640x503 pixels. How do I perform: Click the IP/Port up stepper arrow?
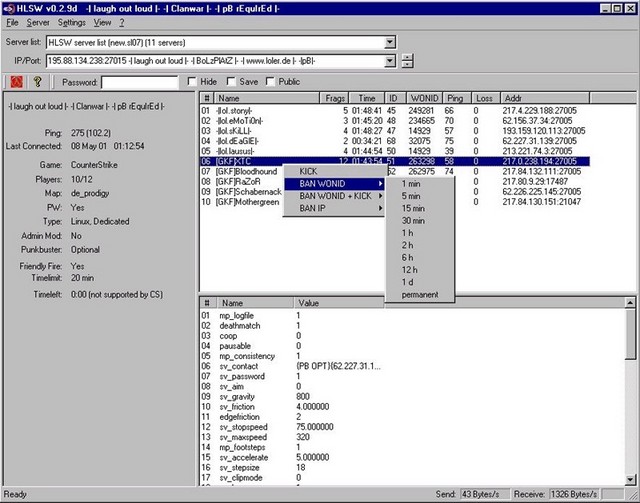click(407, 58)
